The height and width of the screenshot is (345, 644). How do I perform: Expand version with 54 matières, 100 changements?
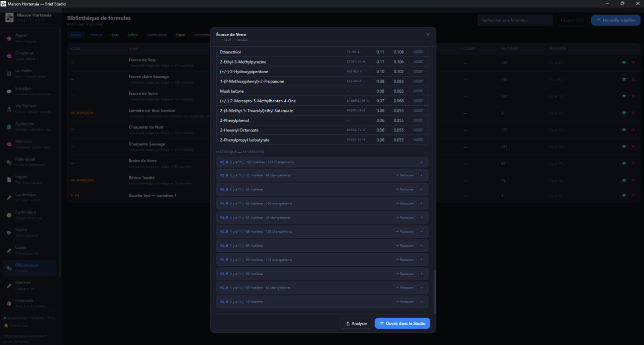pos(421,203)
